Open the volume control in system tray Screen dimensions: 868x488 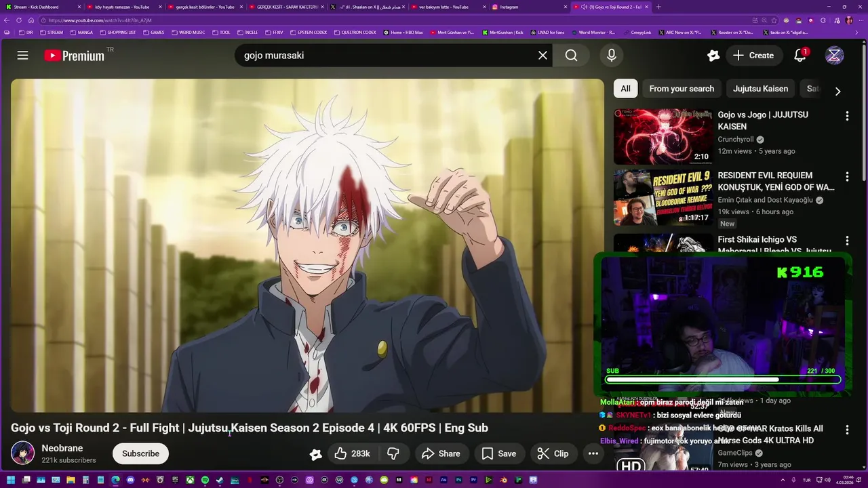pos(829,481)
